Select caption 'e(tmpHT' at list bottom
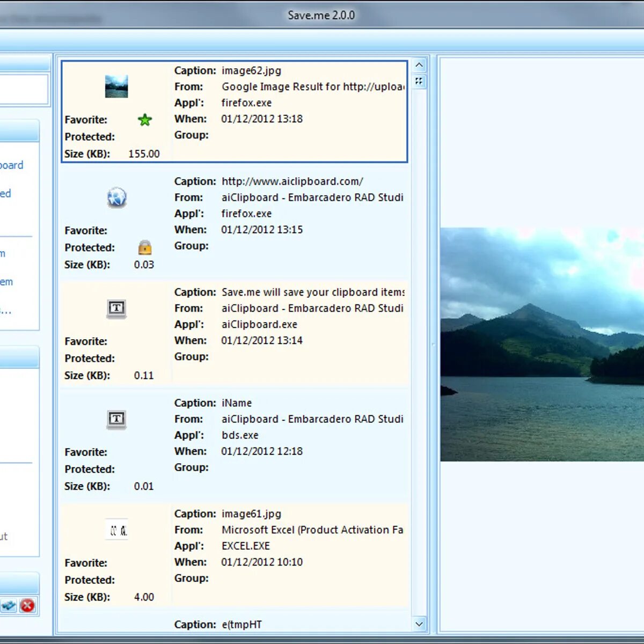644x644 pixels. [241, 625]
